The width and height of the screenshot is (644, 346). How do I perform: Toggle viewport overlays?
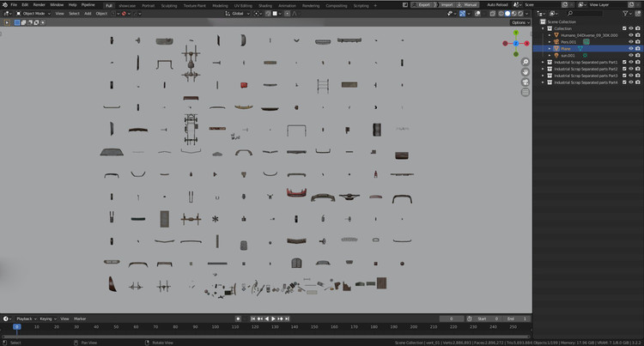[477, 14]
